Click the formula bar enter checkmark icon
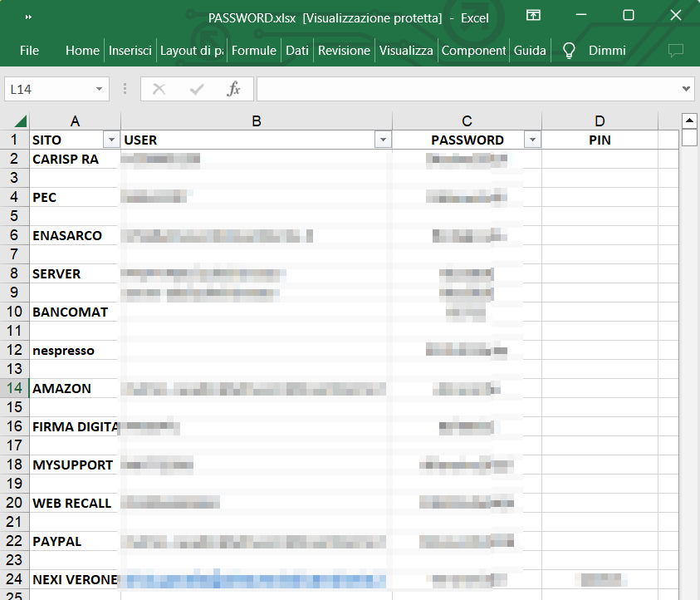The image size is (700, 600). click(197, 89)
